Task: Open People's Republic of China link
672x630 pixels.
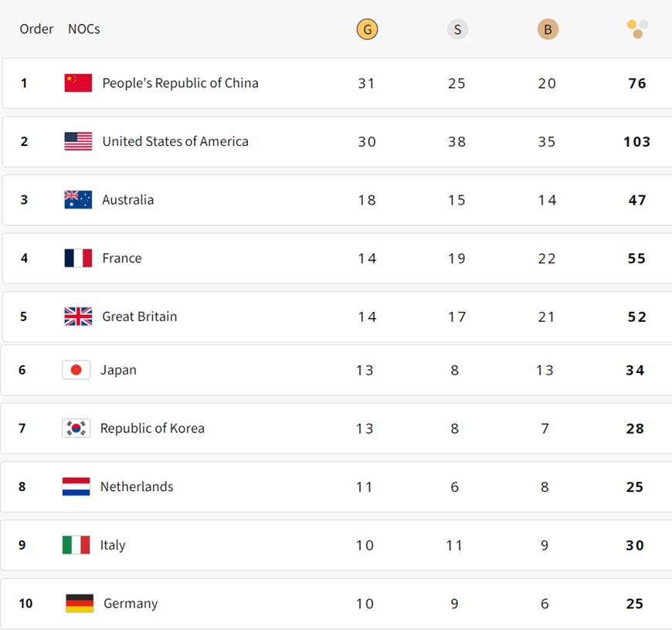Action: 180,83
